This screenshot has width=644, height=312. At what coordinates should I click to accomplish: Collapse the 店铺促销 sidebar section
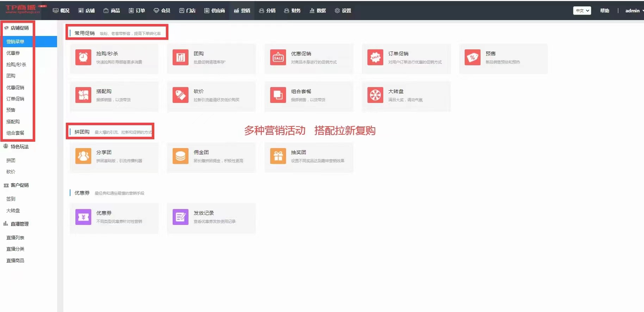[x=17, y=28]
